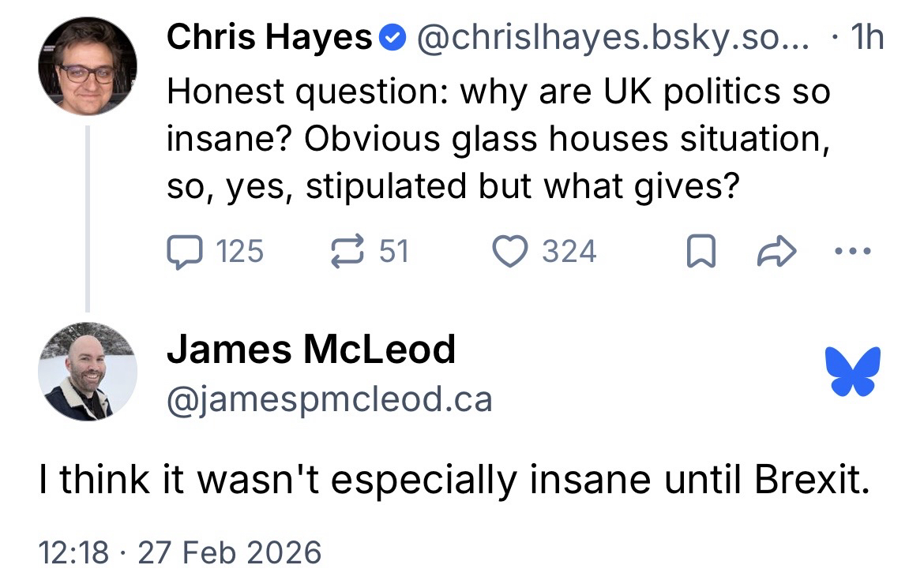This screenshot has width=924, height=580.
Task: Click the James McLeod display name
Action: pyautogui.click(x=311, y=349)
